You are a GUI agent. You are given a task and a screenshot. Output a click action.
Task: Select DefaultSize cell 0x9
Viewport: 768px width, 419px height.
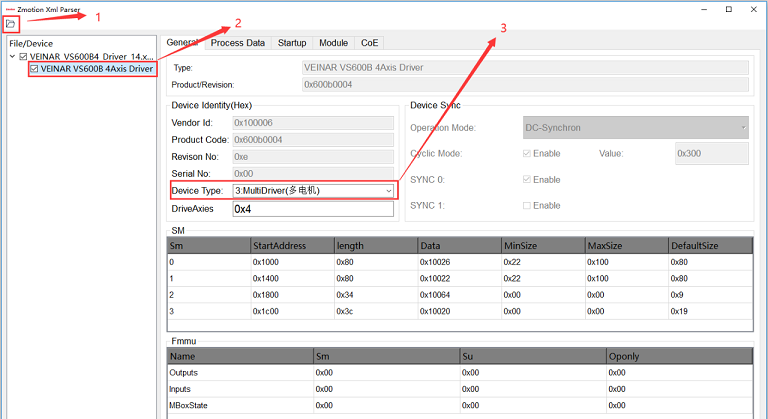711,295
